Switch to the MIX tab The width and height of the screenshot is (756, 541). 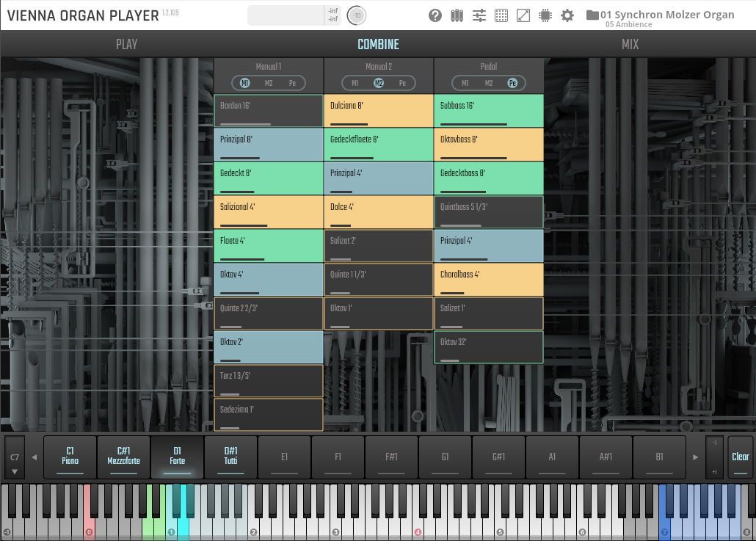[x=630, y=44]
